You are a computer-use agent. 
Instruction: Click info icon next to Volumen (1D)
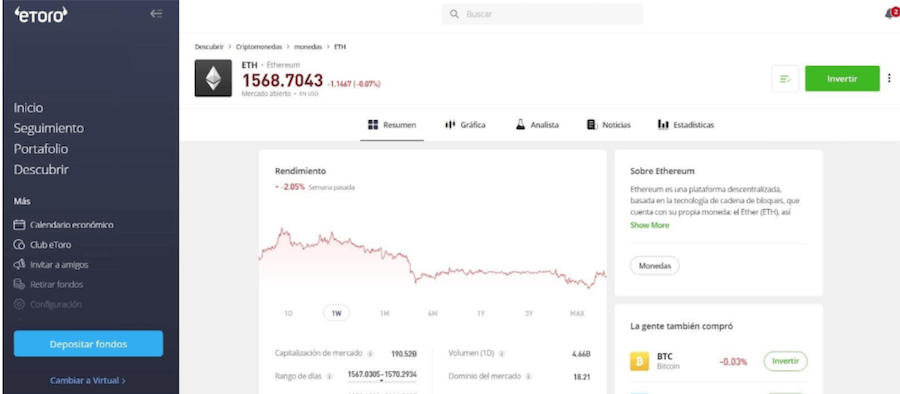point(501,353)
